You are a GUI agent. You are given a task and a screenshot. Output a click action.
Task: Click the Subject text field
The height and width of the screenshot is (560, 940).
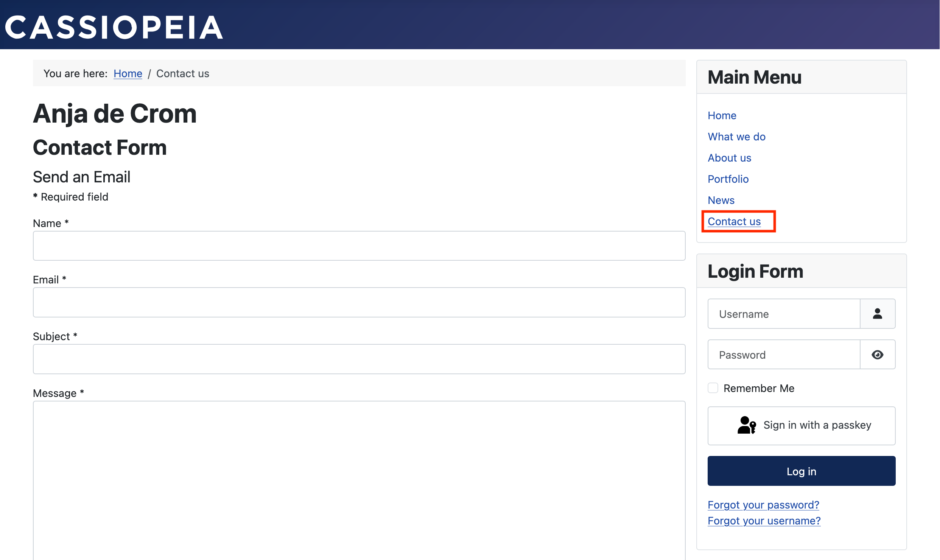(x=359, y=359)
